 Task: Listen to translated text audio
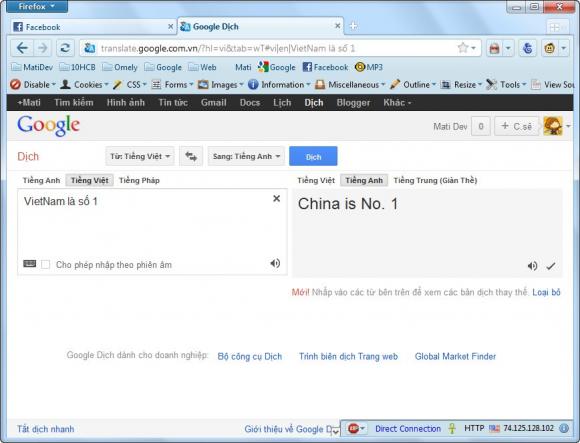click(532, 266)
